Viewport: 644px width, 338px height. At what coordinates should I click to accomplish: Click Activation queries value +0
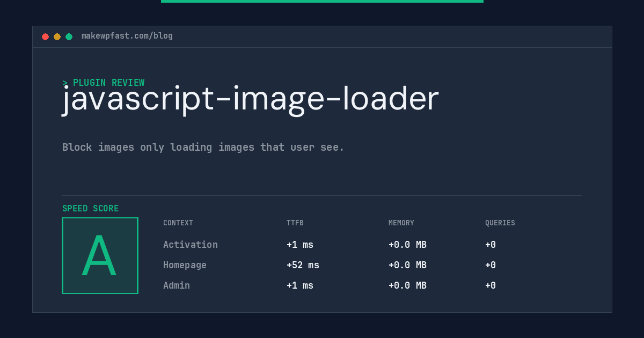point(491,245)
